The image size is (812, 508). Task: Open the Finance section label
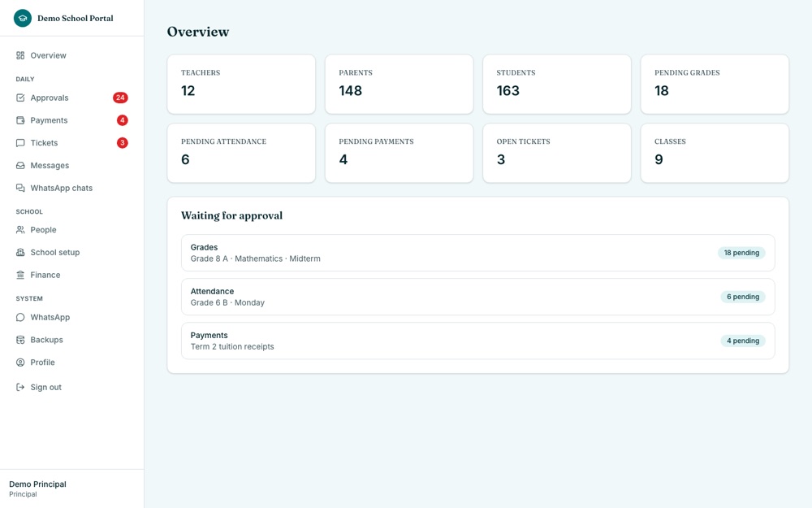pyautogui.click(x=45, y=275)
